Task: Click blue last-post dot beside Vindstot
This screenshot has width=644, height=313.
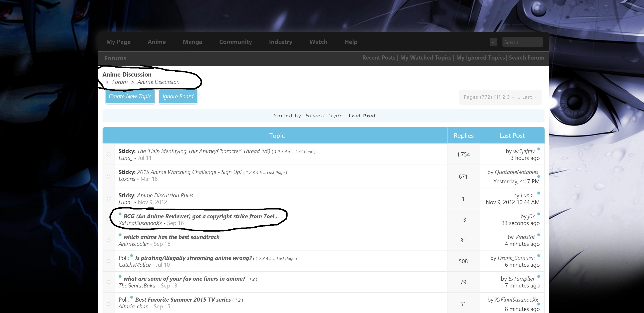Action: coord(539,235)
